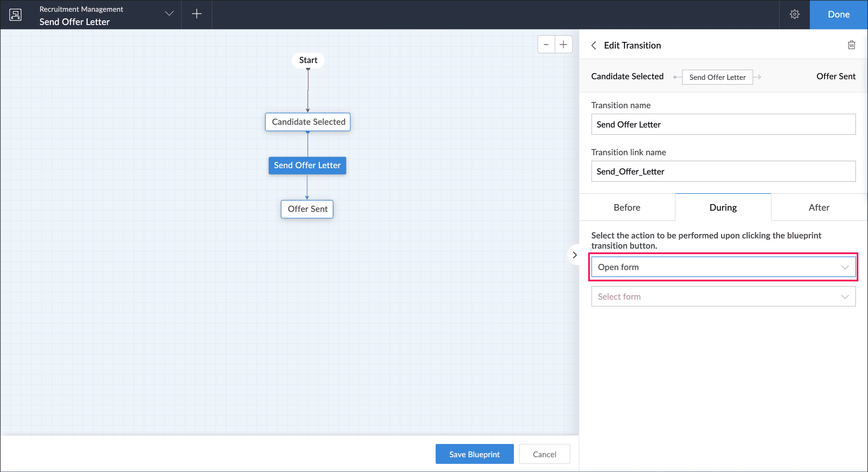Viewport: 868px width, 472px height.
Task: Open the settings gear icon
Action: [x=794, y=14]
